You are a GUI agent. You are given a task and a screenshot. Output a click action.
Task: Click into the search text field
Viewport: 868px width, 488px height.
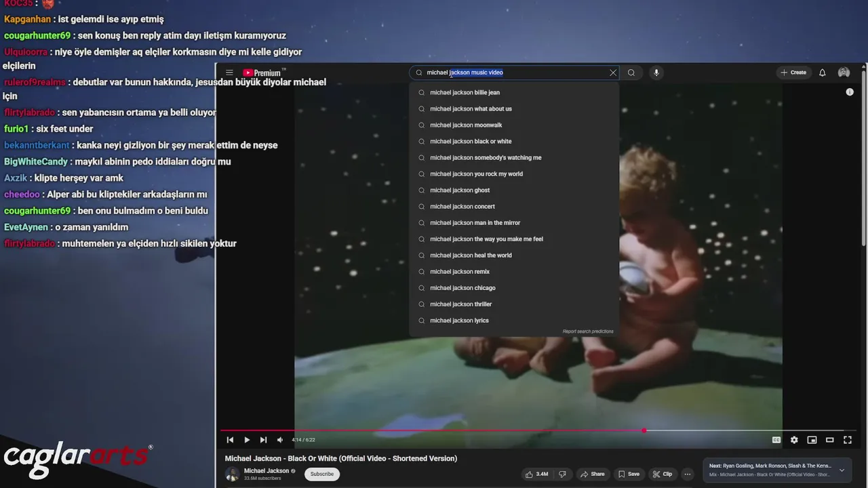(x=515, y=73)
